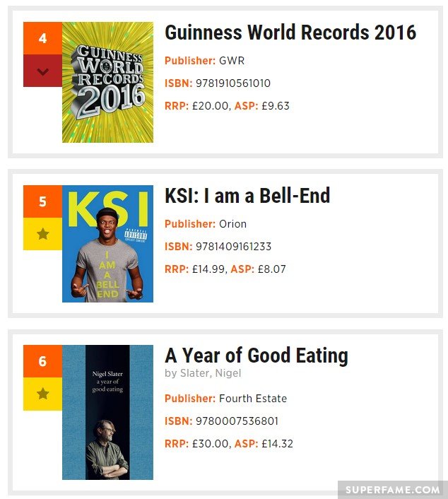Click the publisher Fourth Estate text
Screen dimensions: 448x499
[x=253, y=399]
